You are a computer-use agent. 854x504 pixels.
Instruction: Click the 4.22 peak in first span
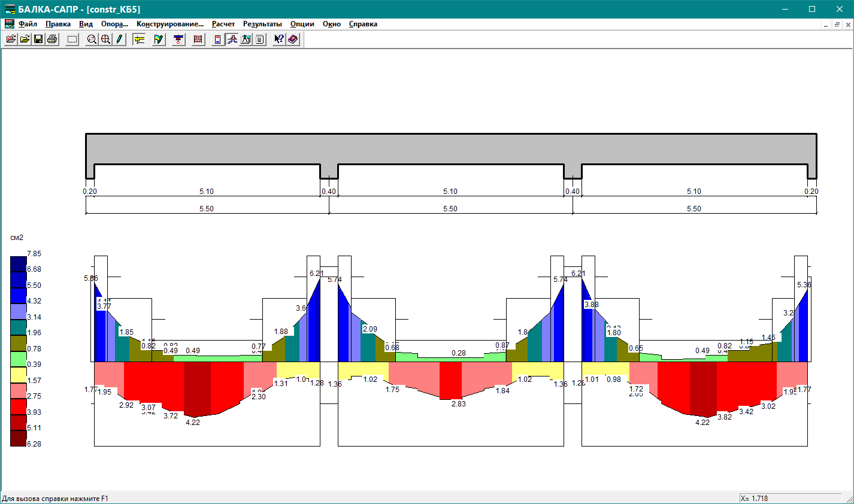(x=193, y=422)
